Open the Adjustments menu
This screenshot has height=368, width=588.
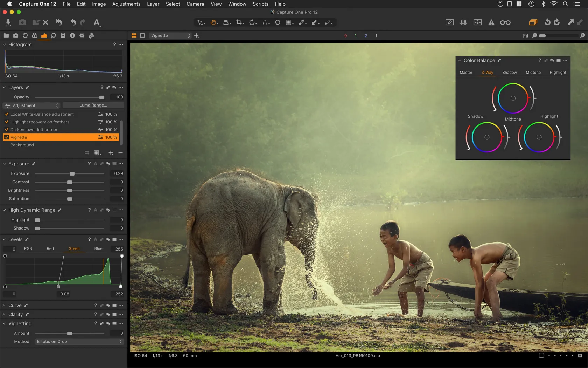(x=126, y=4)
